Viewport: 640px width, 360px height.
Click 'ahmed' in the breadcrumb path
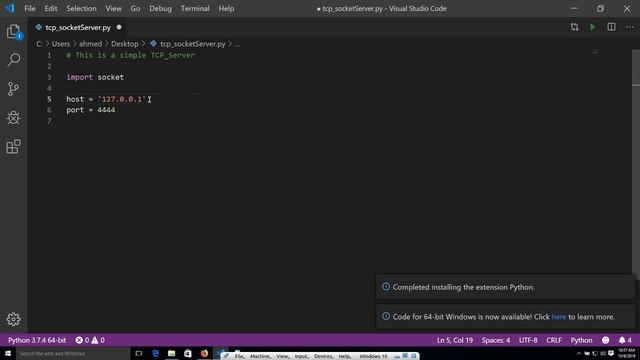point(90,44)
